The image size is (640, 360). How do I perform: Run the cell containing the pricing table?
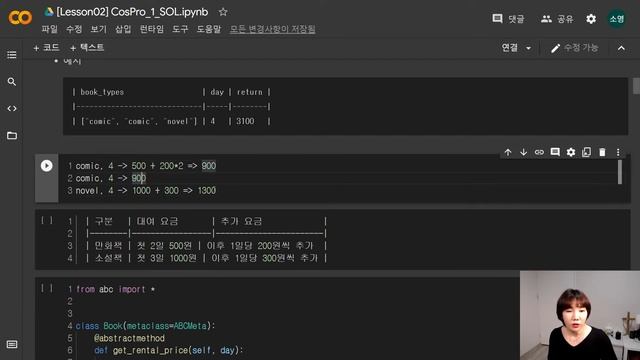pos(47,220)
